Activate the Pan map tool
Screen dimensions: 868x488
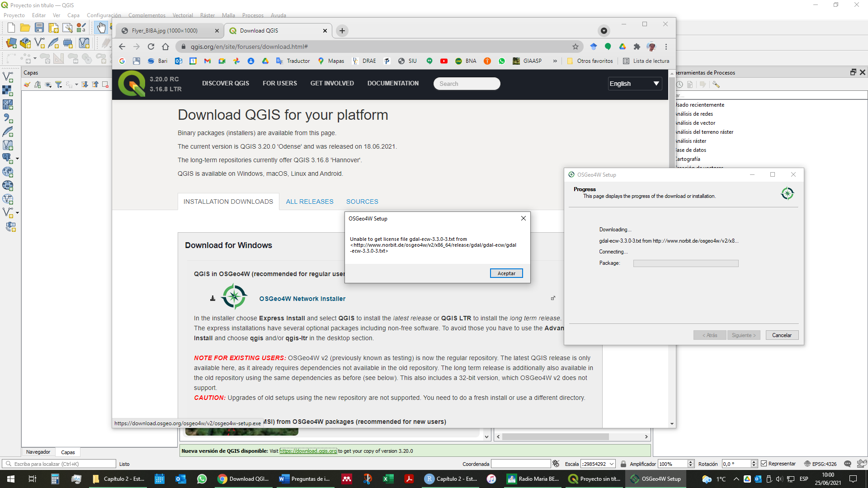coord(101,28)
